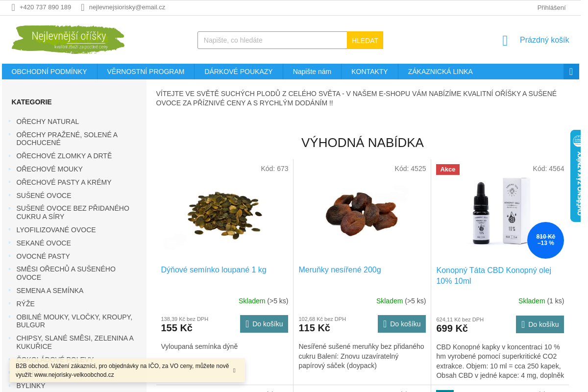Focus the search input field
The image size is (588, 392).
[272, 40]
